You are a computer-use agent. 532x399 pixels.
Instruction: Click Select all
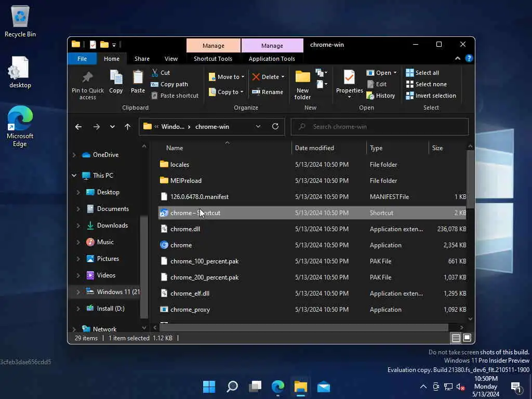422,73
